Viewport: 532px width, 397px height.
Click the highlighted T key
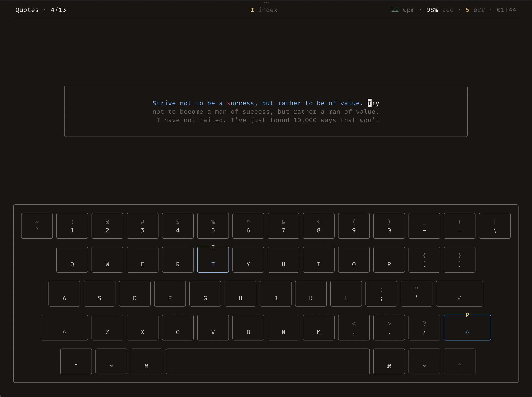(213, 260)
